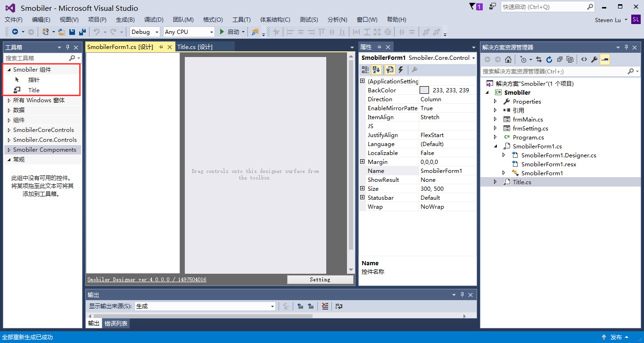Open the 工具(T) menu
This screenshot has width=644, height=343.
click(x=241, y=19)
